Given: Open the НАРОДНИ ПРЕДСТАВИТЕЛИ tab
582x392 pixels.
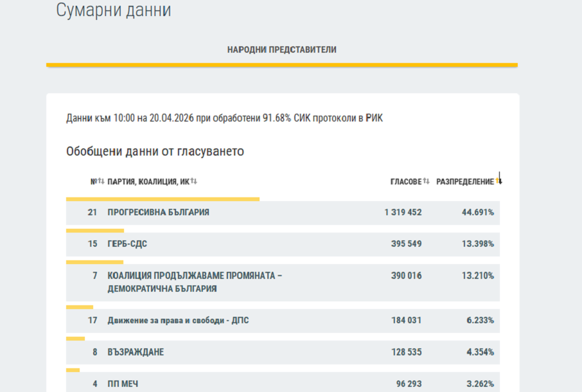Looking at the screenshot, I should (x=281, y=49).
